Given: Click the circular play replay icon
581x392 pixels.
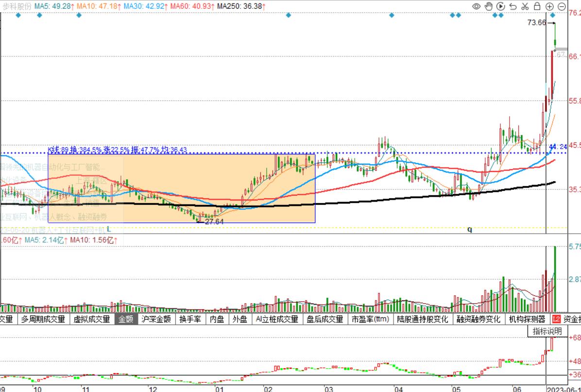Looking at the screenshot, I should point(500,6).
